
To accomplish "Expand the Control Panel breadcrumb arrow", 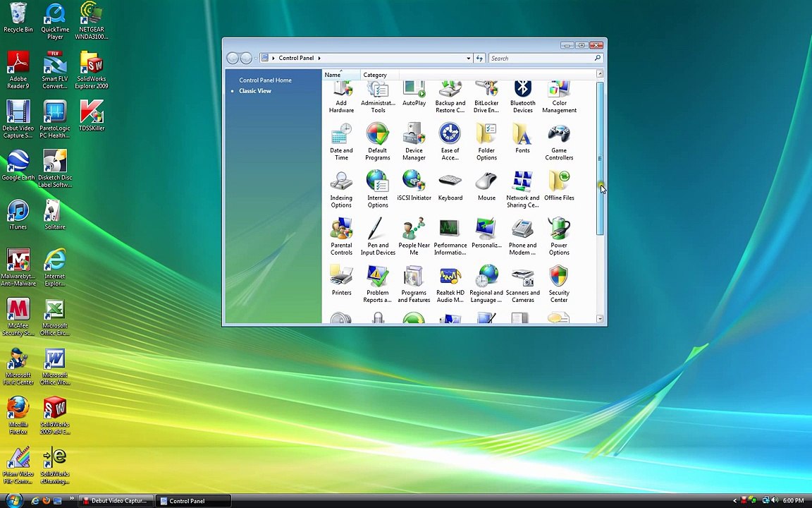I will pyautogui.click(x=319, y=59).
